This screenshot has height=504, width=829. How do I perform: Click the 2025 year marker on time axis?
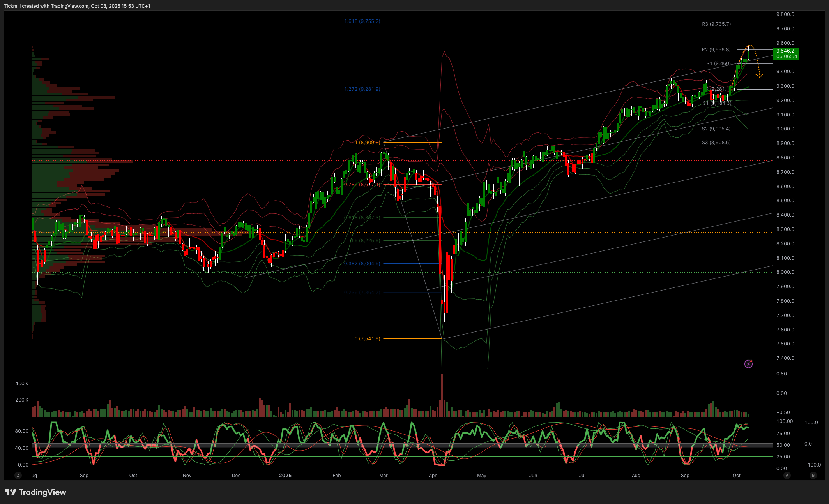[x=285, y=475]
